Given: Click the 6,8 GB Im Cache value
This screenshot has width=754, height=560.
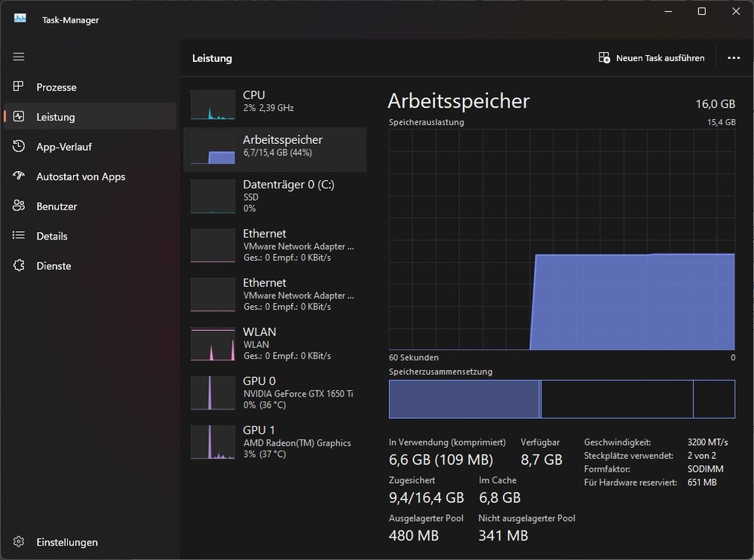Looking at the screenshot, I should click(x=500, y=497).
